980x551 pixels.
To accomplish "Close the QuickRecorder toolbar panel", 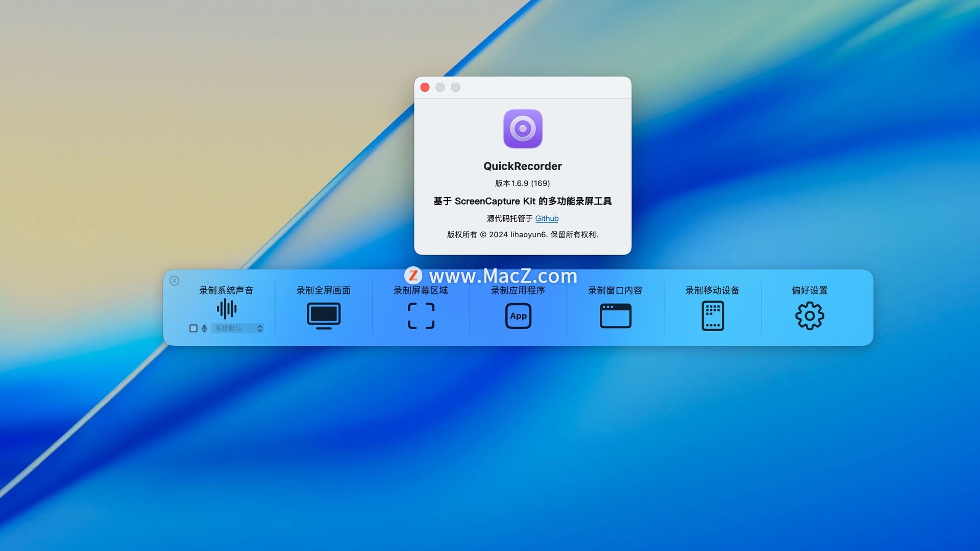I will pyautogui.click(x=175, y=281).
